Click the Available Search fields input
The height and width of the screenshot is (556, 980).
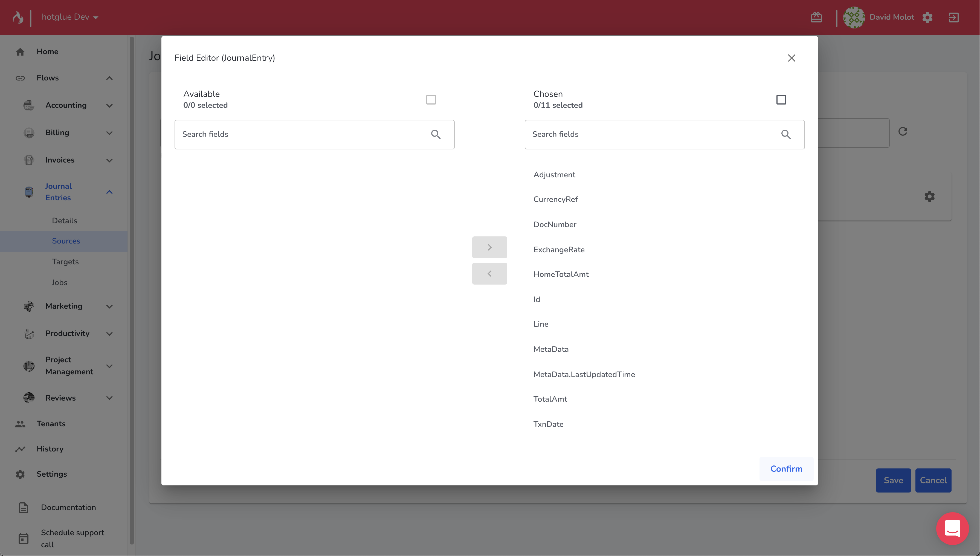[x=301, y=134]
